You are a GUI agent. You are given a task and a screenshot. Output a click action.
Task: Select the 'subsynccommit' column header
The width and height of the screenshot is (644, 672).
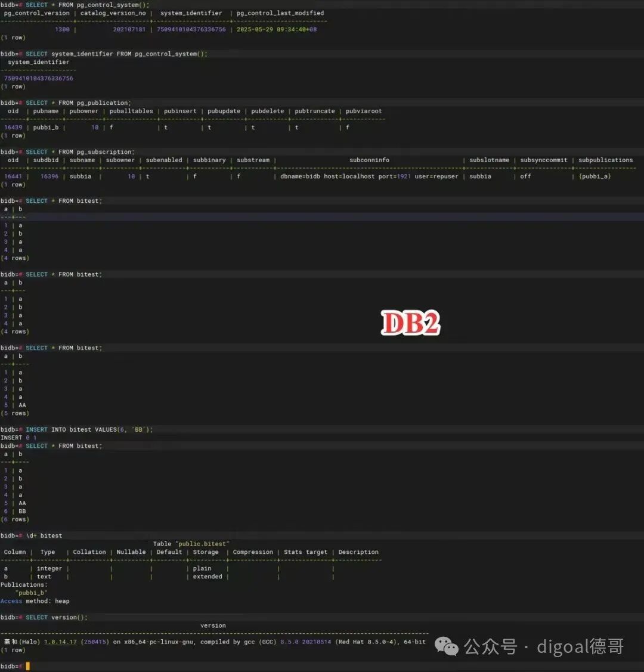click(x=544, y=160)
